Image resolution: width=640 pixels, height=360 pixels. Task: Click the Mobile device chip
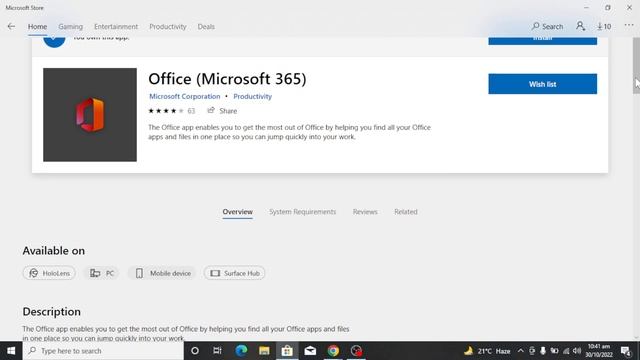[162, 273]
